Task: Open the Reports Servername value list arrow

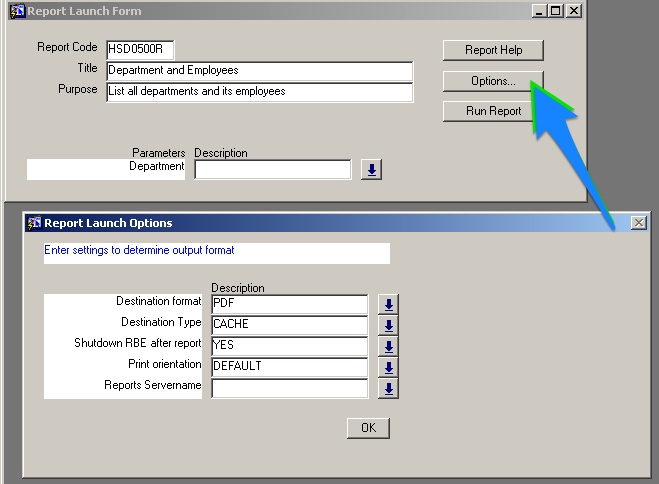Action: click(x=388, y=389)
